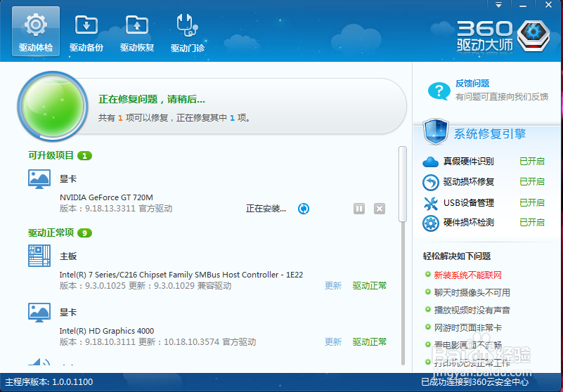Toggle 驱动损坏修复 已开启 status
Image resolution: width=563 pixels, height=392 pixels.
point(532,182)
